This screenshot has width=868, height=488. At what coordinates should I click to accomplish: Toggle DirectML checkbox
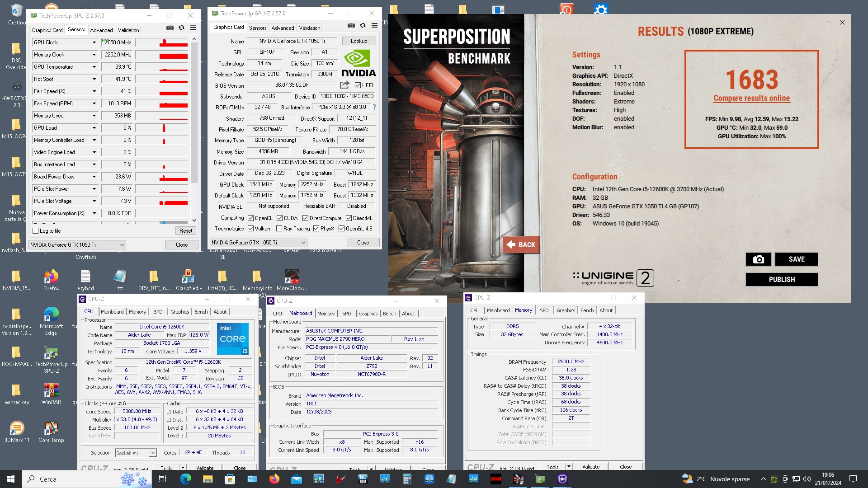tap(349, 218)
